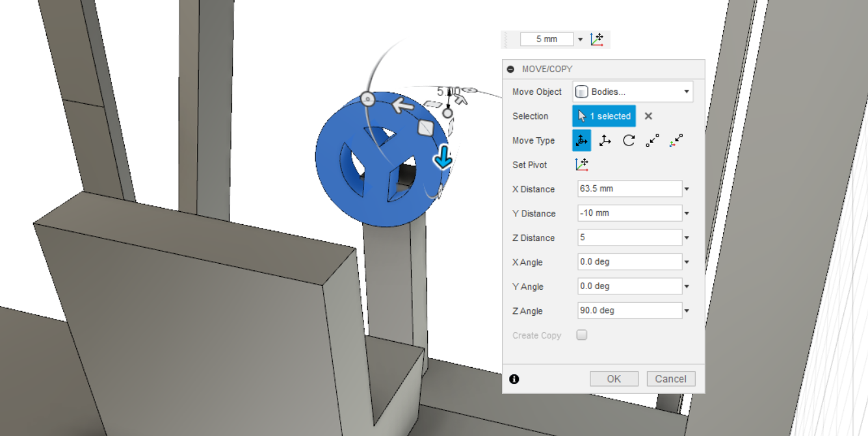Image resolution: width=868 pixels, height=436 pixels.
Task: Click the Z Distance field
Action: click(629, 237)
